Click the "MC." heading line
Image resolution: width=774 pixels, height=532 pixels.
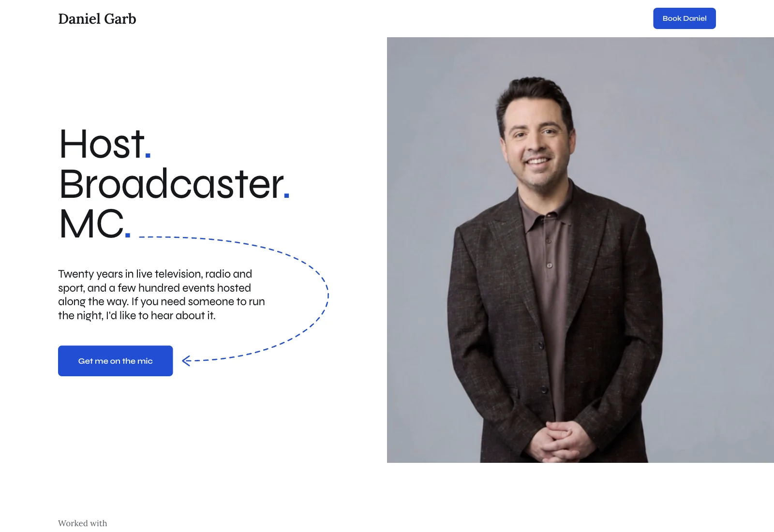95,224
